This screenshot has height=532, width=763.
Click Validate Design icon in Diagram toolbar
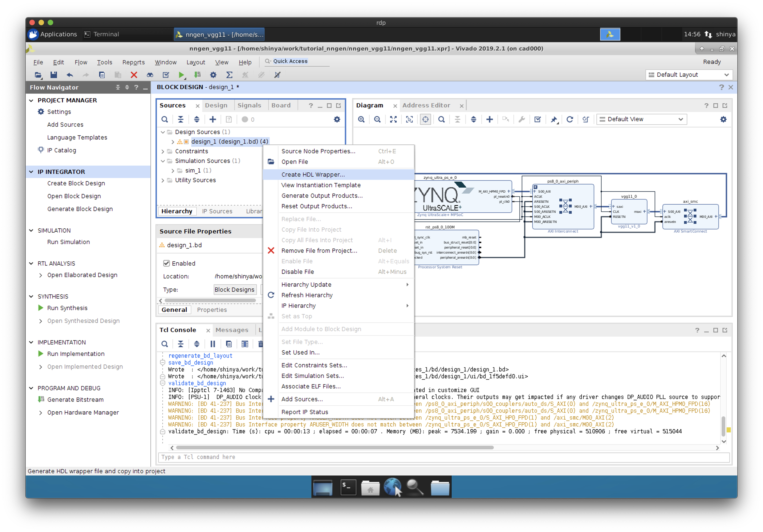(x=537, y=119)
